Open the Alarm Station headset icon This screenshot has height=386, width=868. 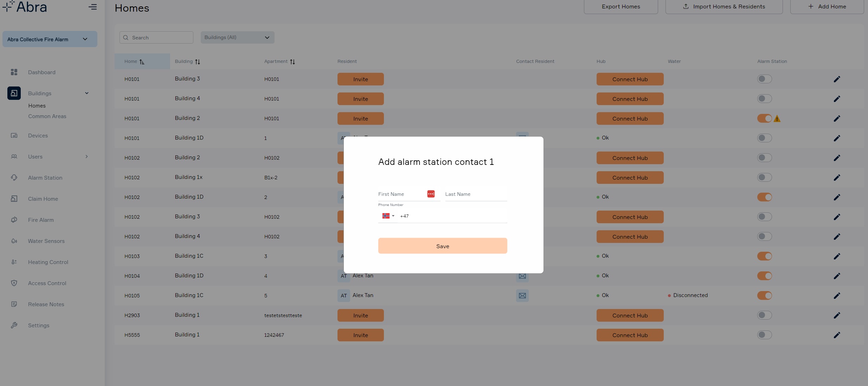pyautogui.click(x=14, y=178)
